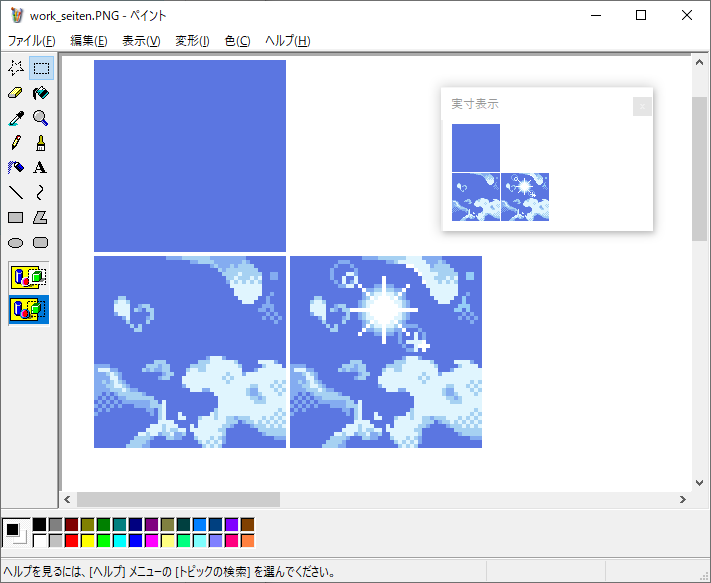Choose the Pencil tool
Screen dimensions: 711x583
tap(16, 143)
